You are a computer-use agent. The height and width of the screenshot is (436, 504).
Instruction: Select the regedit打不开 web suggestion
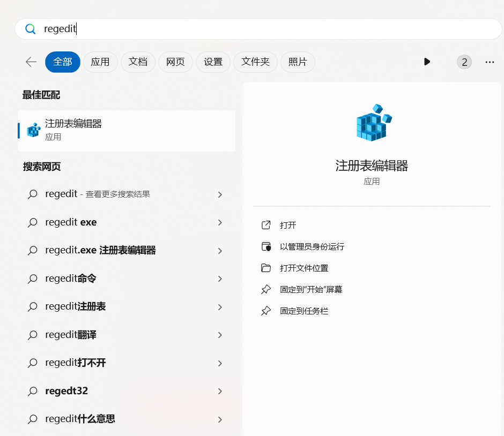point(76,363)
